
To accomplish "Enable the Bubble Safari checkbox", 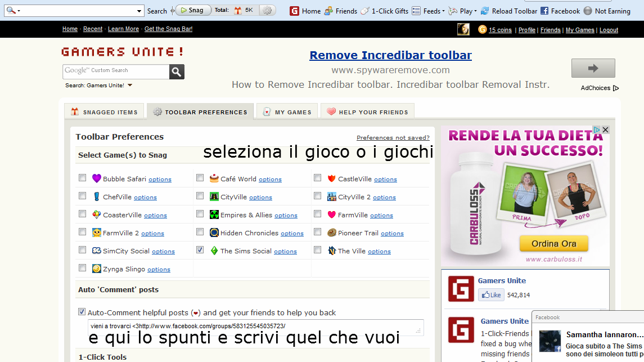I will click(x=83, y=177).
